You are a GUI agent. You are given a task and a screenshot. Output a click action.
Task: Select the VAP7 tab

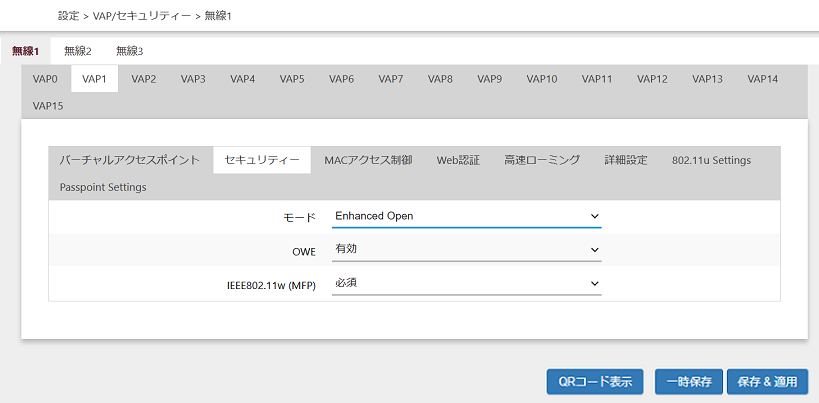391,79
